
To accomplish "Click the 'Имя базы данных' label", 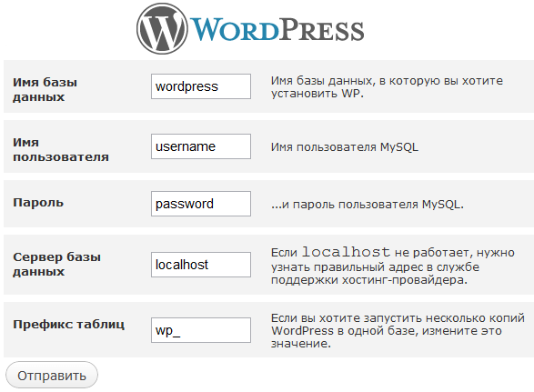I will click(45, 89).
